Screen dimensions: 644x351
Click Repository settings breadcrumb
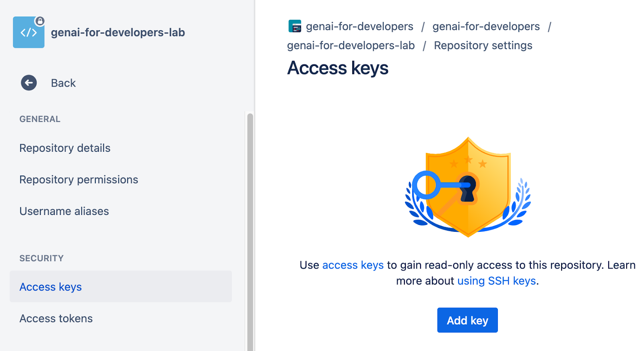coord(483,45)
